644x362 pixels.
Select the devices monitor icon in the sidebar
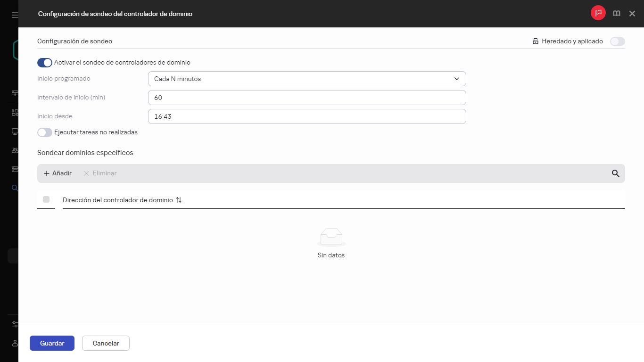point(14,131)
